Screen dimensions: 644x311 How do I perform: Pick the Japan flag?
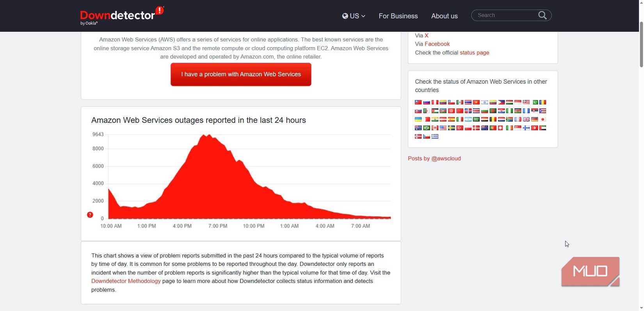pos(543,119)
